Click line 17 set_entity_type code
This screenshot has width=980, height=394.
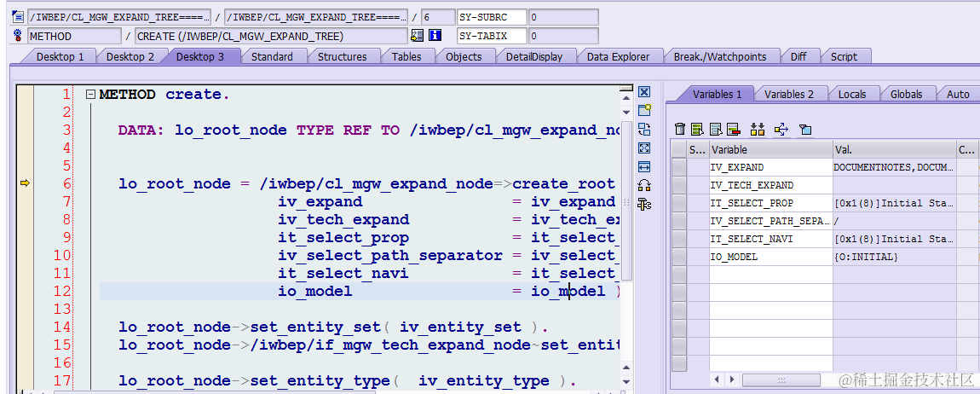click(x=347, y=380)
